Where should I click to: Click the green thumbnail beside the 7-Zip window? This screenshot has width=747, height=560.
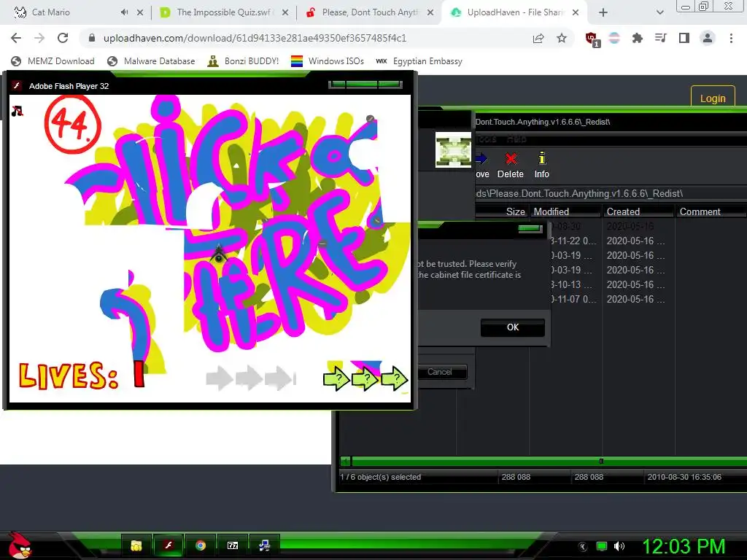tap(453, 149)
